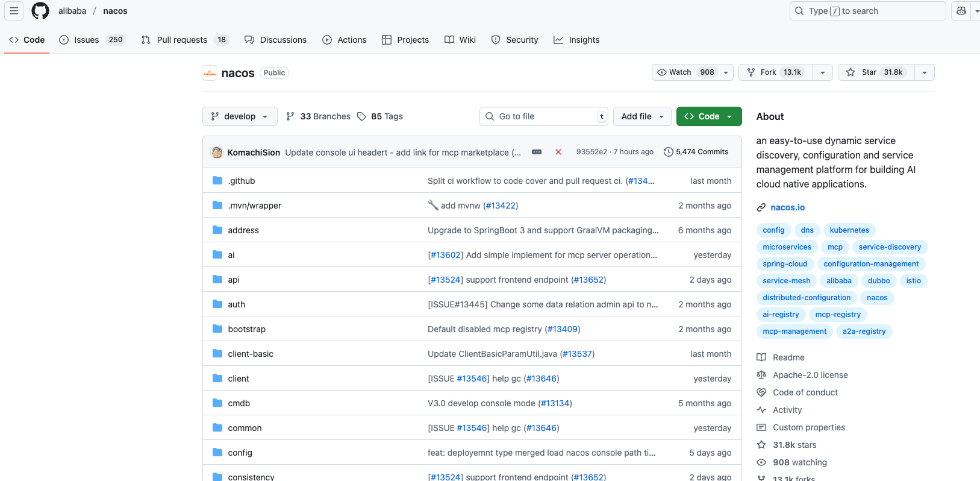The image size is (980, 481).
Task: Click the Readme book icon
Action: coord(761,357)
